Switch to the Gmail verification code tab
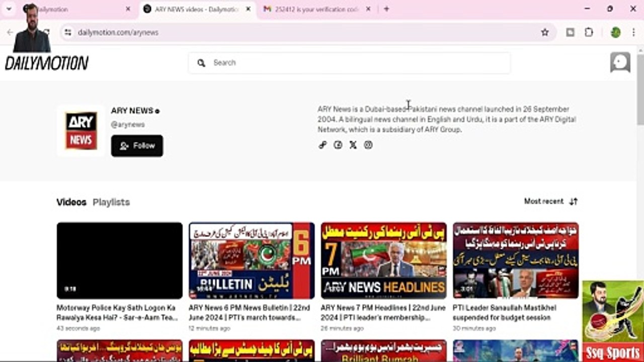The height and width of the screenshot is (362, 644). click(x=317, y=9)
